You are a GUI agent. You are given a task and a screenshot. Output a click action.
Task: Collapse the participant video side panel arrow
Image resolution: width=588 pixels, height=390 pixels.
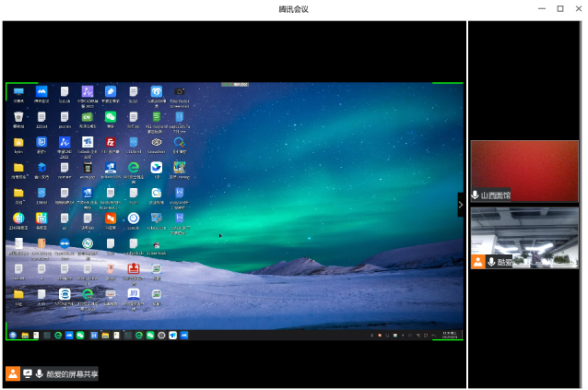[x=461, y=205]
